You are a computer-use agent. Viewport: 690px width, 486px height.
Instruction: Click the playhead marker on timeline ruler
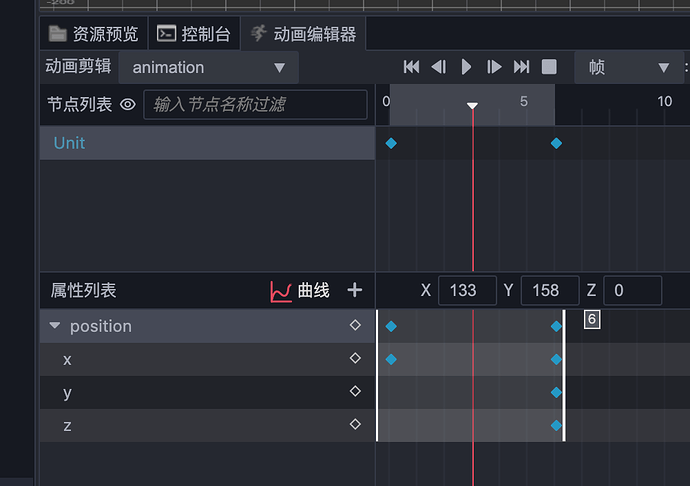coord(473,105)
